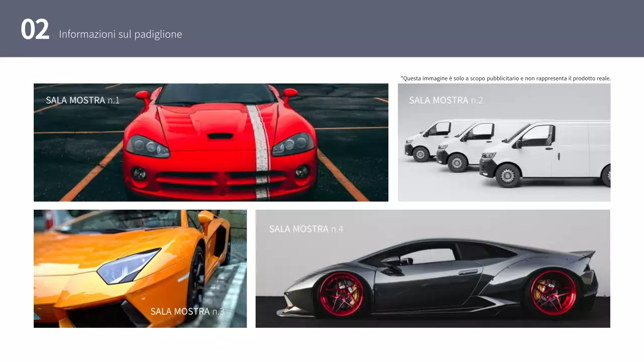Click the SALA MOSTRA n.3 label
Image resolution: width=644 pixels, height=362 pixels.
click(187, 311)
